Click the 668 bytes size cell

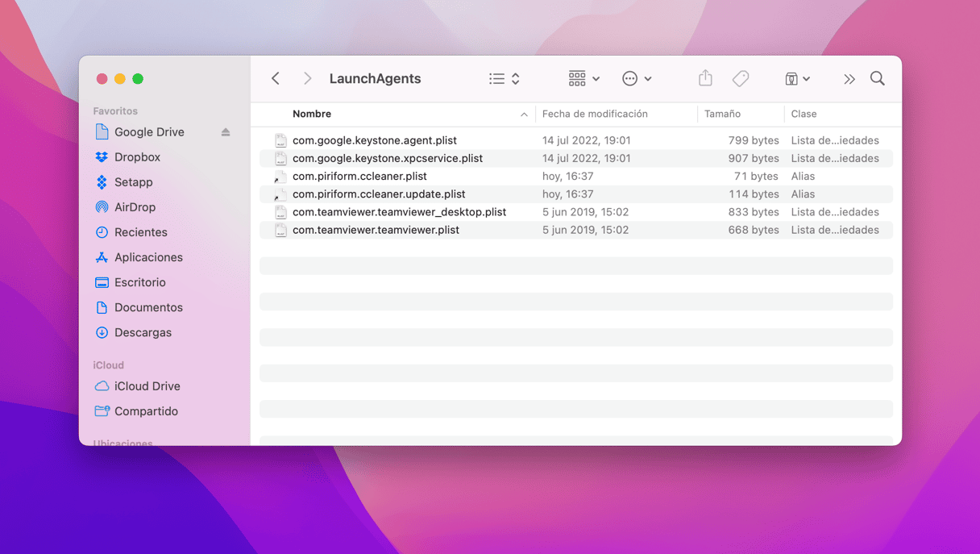point(754,230)
